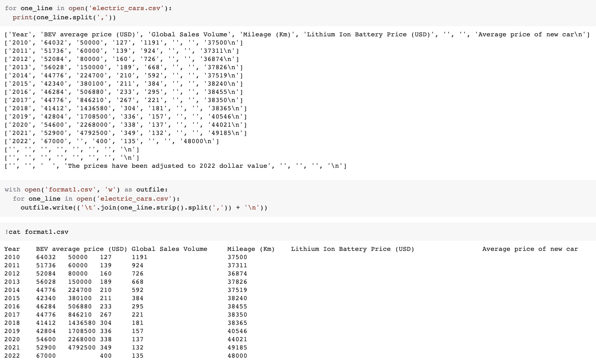Click 'Mileage (Km)' header in cat output
The width and height of the screenshot is (596, 364).
tap(251, 249)
